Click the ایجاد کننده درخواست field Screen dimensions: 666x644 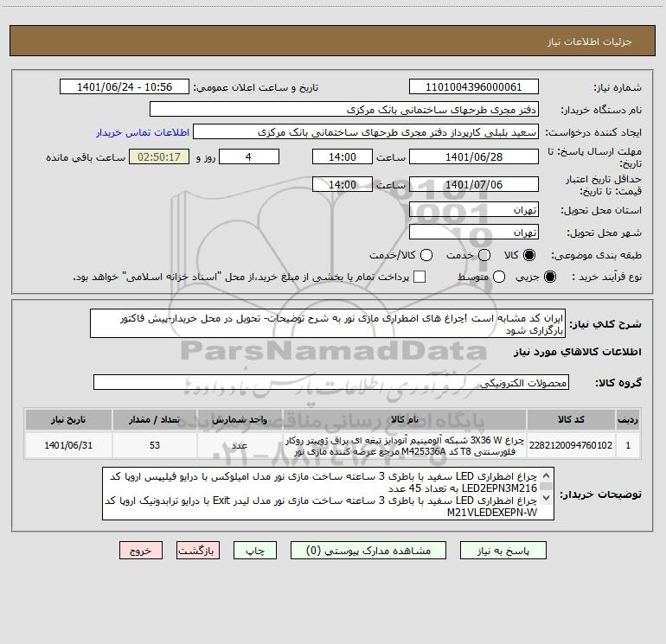(366, 132)
